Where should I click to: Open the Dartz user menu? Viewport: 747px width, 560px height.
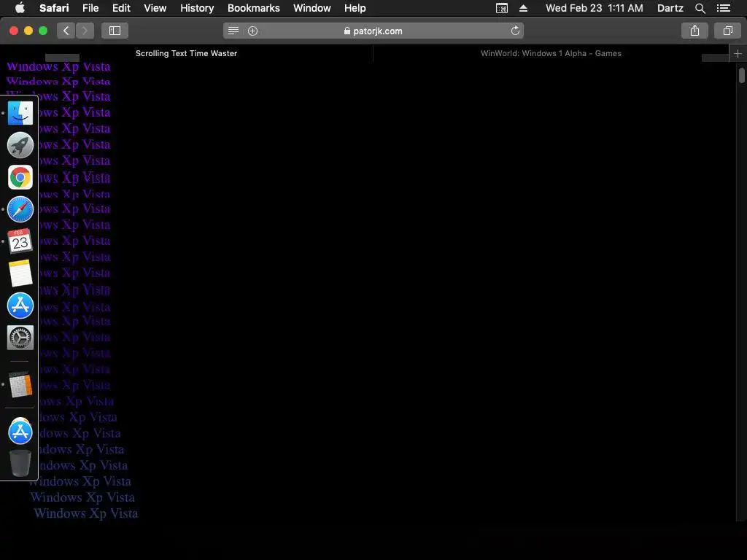(x=670, y=8)
